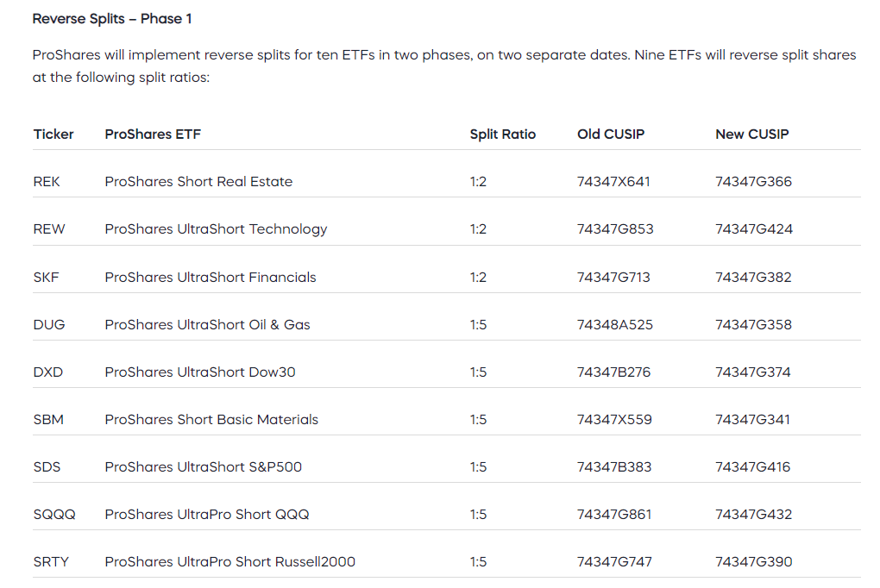
Task: Select the SQQQ ticker cell
Action: tap(54, 515)
